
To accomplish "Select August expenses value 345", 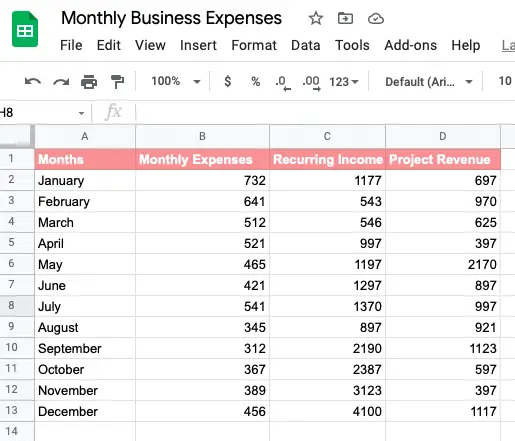I will point(202,327).
